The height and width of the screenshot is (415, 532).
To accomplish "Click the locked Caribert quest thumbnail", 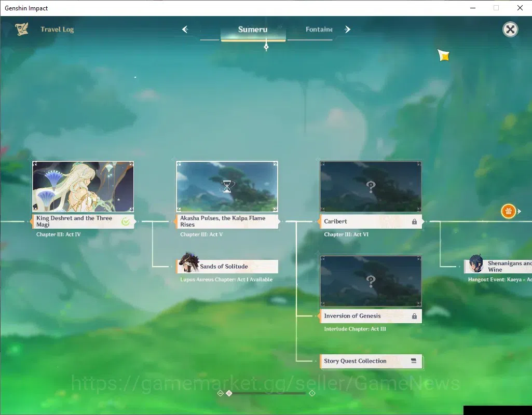I will [371, 186].
